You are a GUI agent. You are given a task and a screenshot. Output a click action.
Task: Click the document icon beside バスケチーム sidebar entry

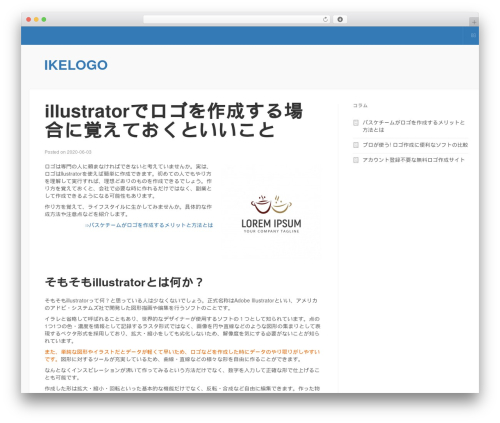coord(356,123)
